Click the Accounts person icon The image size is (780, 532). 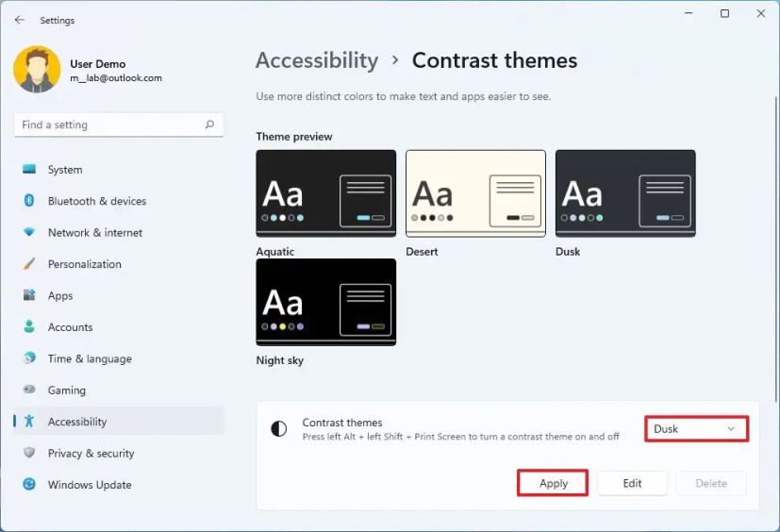click(29, 326)
